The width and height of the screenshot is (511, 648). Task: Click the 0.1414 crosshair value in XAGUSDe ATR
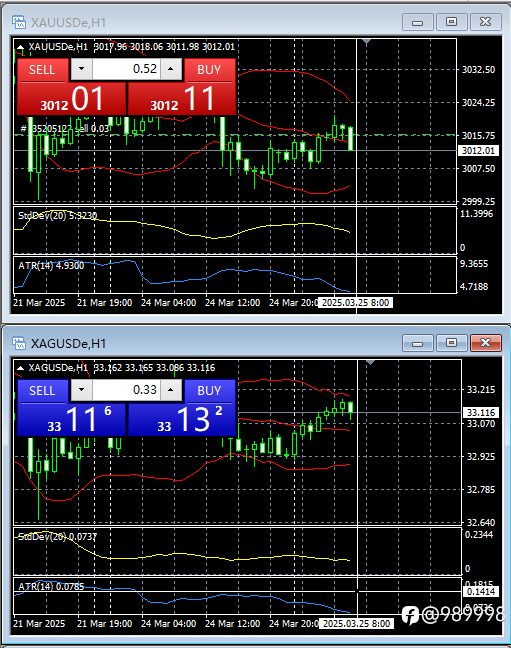tap(481, 591)
